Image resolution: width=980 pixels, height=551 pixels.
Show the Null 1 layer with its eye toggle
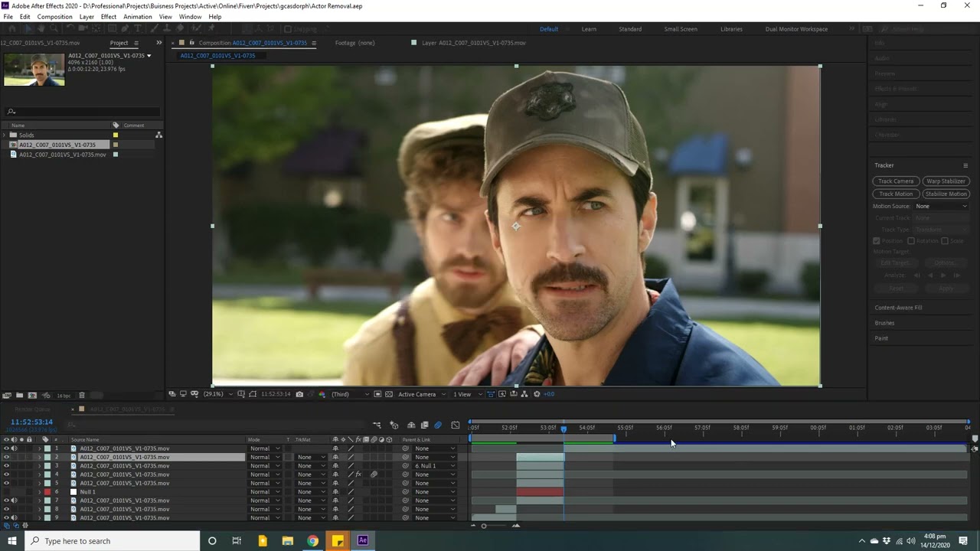(6, 492)
